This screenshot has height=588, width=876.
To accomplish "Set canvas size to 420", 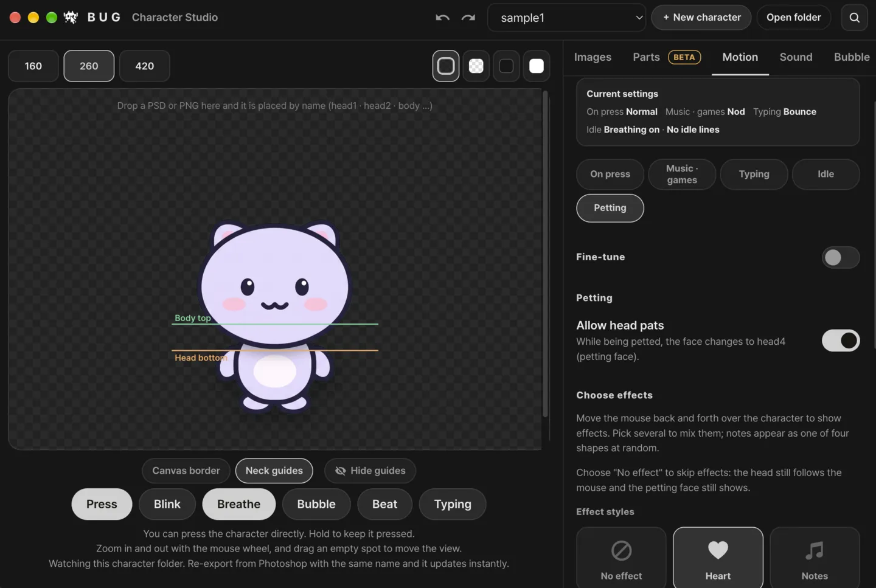I will tap(145, 66).
